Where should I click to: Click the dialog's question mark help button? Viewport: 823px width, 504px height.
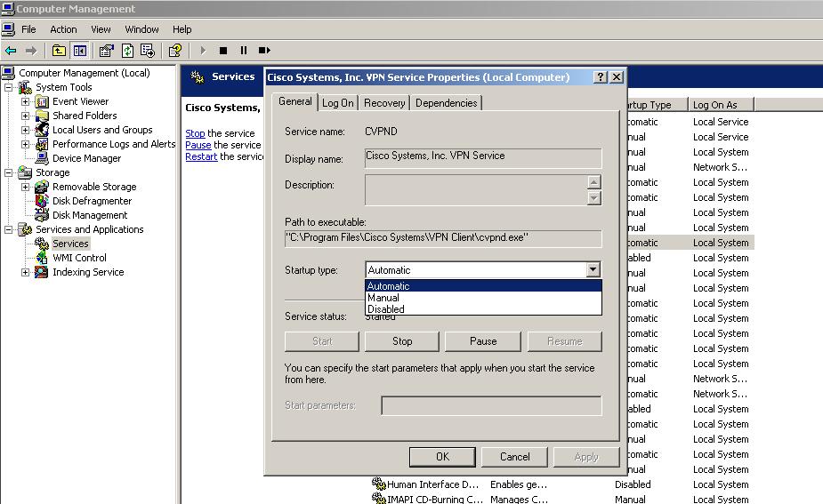click(601, 77)
